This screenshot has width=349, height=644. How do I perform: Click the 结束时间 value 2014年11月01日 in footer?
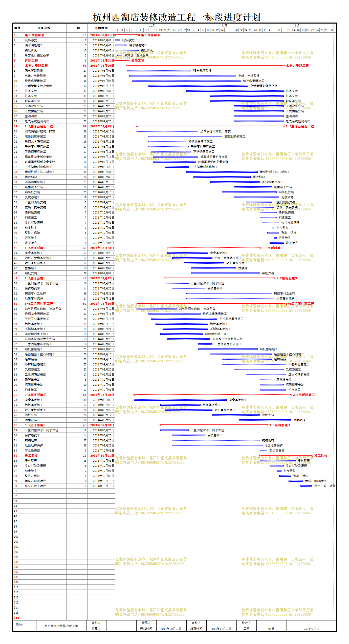point(221,629)
